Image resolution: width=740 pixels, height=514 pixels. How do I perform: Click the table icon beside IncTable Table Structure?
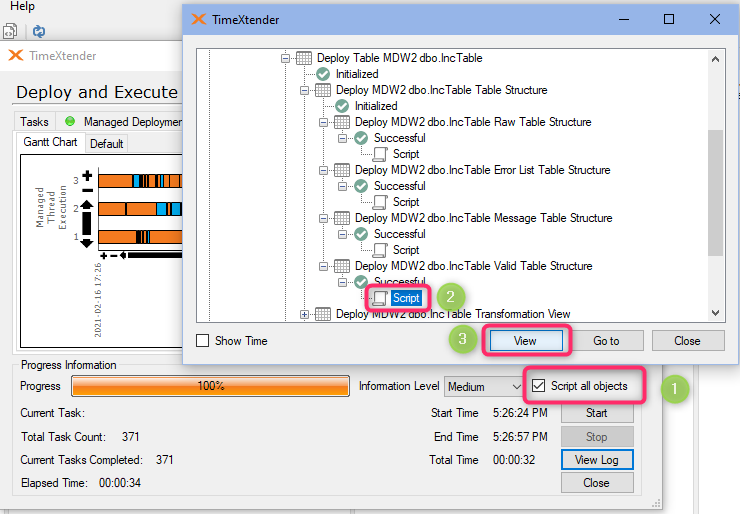coord(323,90)
